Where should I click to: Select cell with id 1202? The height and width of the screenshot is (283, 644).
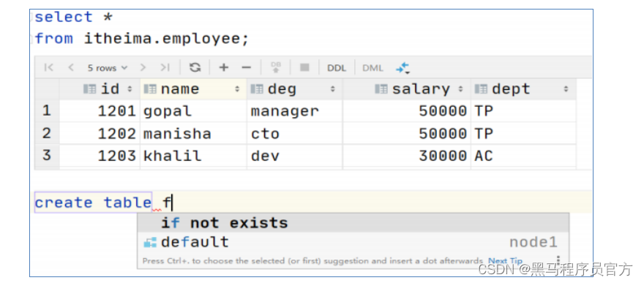coord(100,133)
